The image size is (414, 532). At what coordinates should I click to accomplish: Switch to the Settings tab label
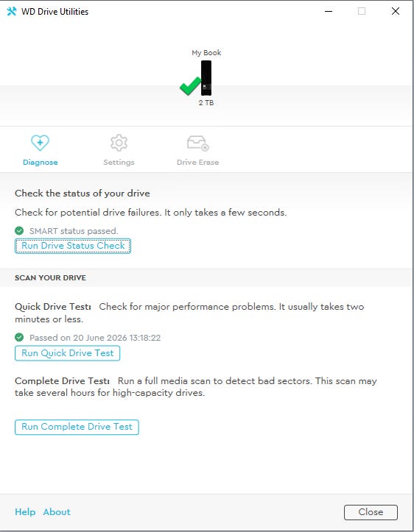tap(119, 162)
